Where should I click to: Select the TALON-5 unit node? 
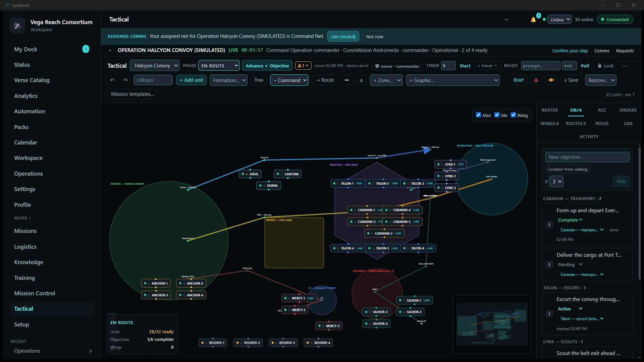coord(383,248)
